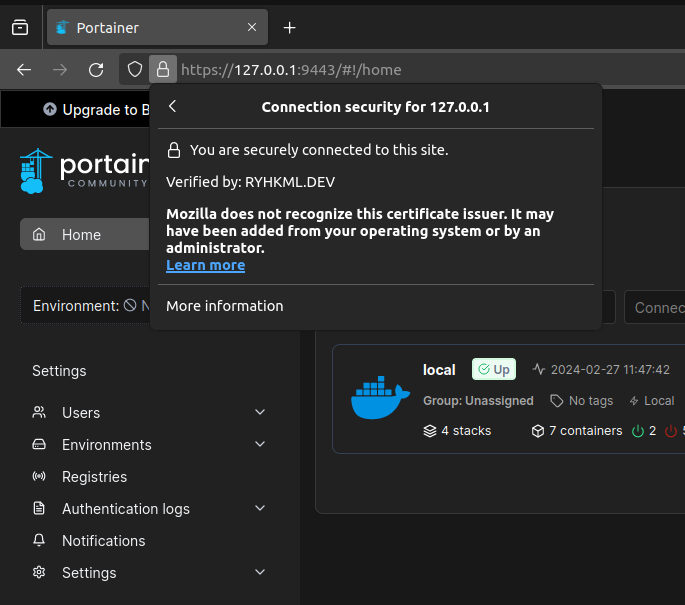Open Notifications in the sidebar
Image resolution: width=685 pixels, height=605 pixels.
click(104, 541)
